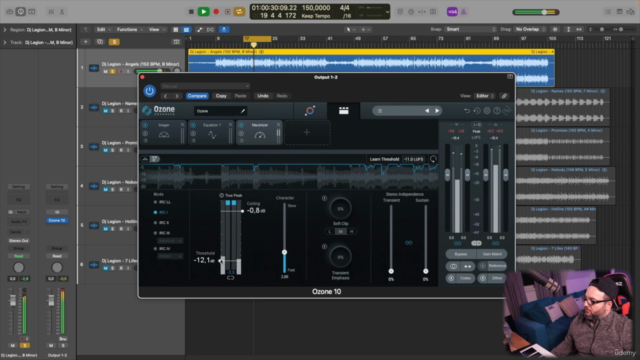The height and width of the screenshot is (360, 640).
Task: Click the Ceiling slider handle
Action: coord(242,211)
